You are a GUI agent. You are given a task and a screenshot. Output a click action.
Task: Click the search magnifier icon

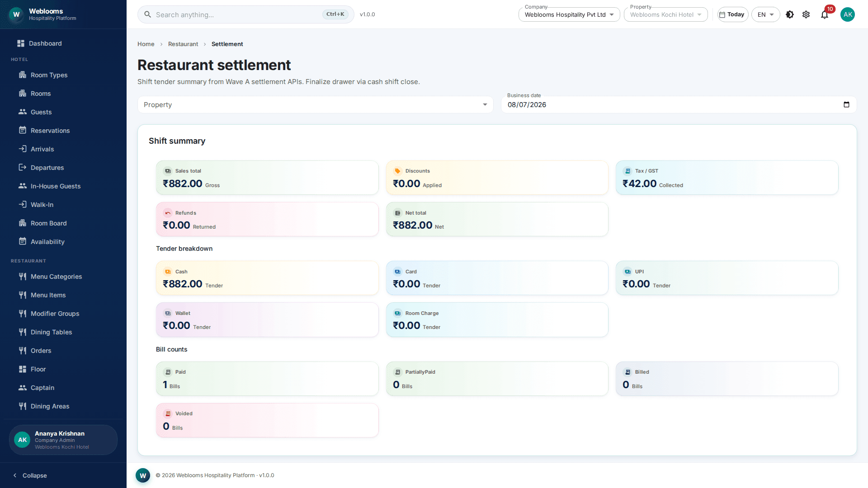tap(147, 14)
